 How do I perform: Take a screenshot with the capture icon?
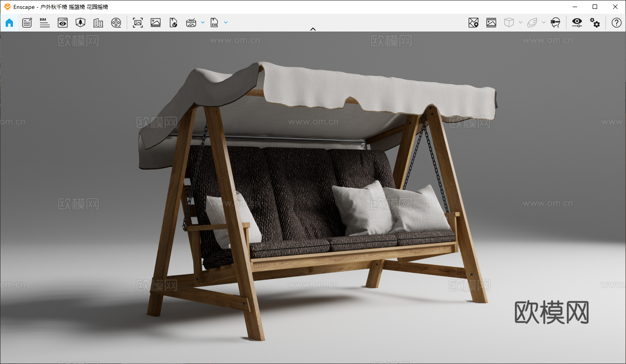click(138, 23)
